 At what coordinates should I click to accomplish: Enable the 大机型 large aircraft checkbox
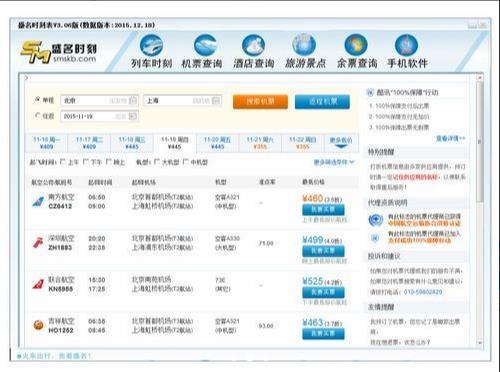tap(157, 162)
